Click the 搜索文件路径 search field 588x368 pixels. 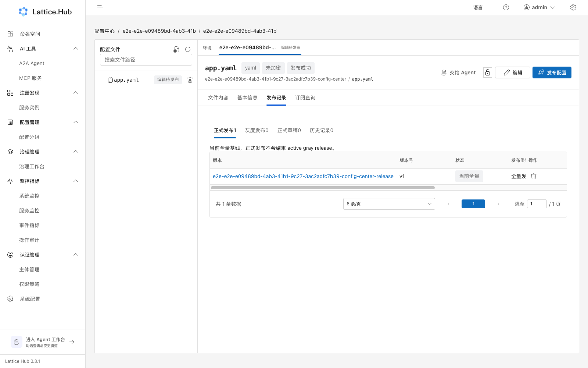pyautogui.click(x=146, y=60)
